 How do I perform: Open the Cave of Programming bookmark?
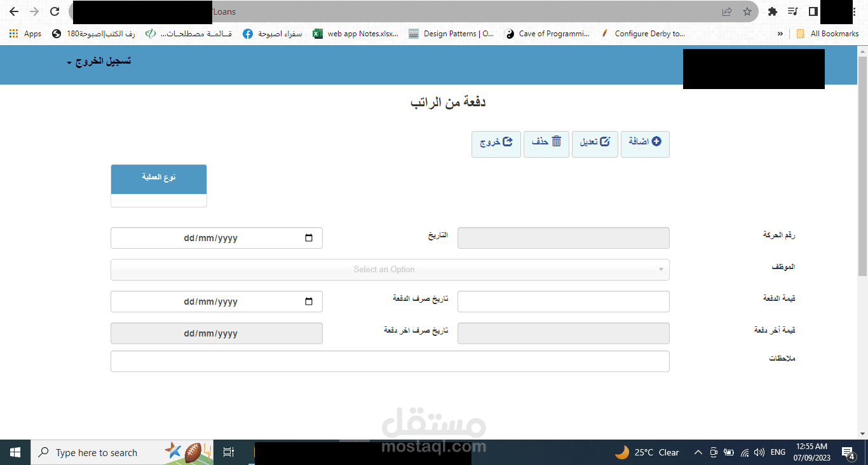click(547, 34)
